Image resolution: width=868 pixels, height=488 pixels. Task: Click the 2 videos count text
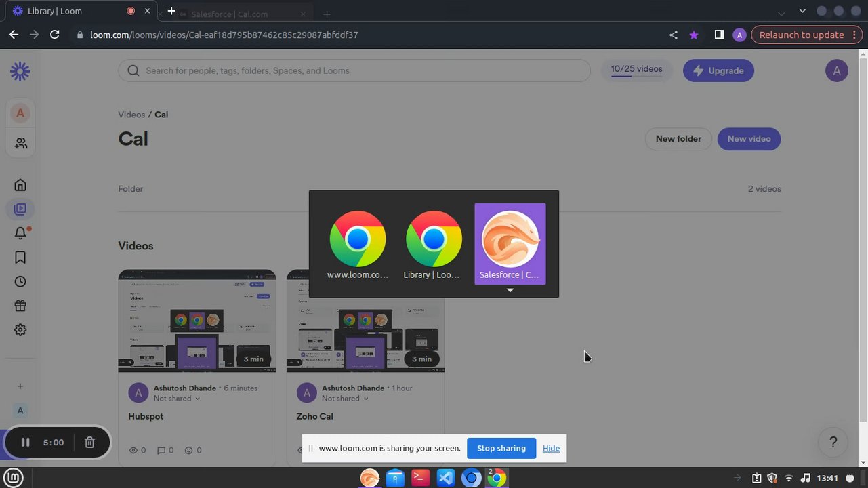tap(764, 189)
